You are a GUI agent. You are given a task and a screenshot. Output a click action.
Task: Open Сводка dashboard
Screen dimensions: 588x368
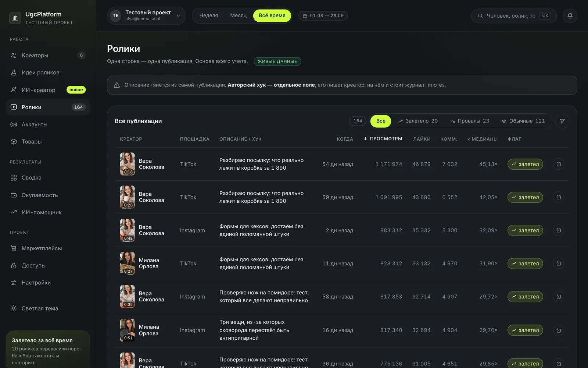click(x=48, y=178)
